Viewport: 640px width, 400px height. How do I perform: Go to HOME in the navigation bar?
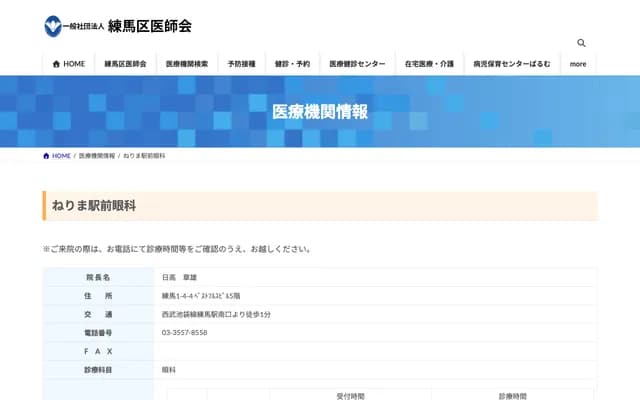pyautogui.click(x=69, y=63)
